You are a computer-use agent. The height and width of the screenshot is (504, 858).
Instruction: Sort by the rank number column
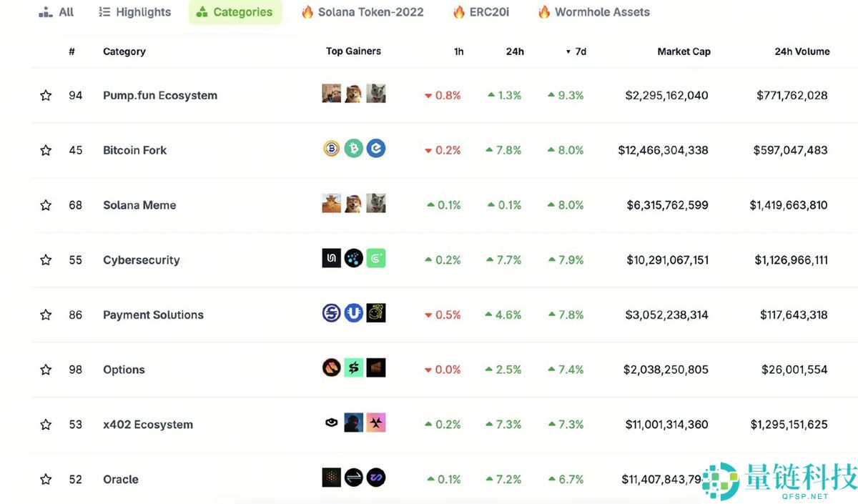(x=71, y=51)
